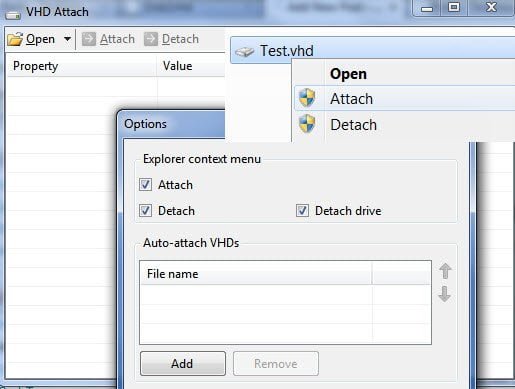The height and width of the screenshot is (389, 515).
Task: Click the shield icon beside Detach
Action: pyautogui.click(x=307, y=124)
